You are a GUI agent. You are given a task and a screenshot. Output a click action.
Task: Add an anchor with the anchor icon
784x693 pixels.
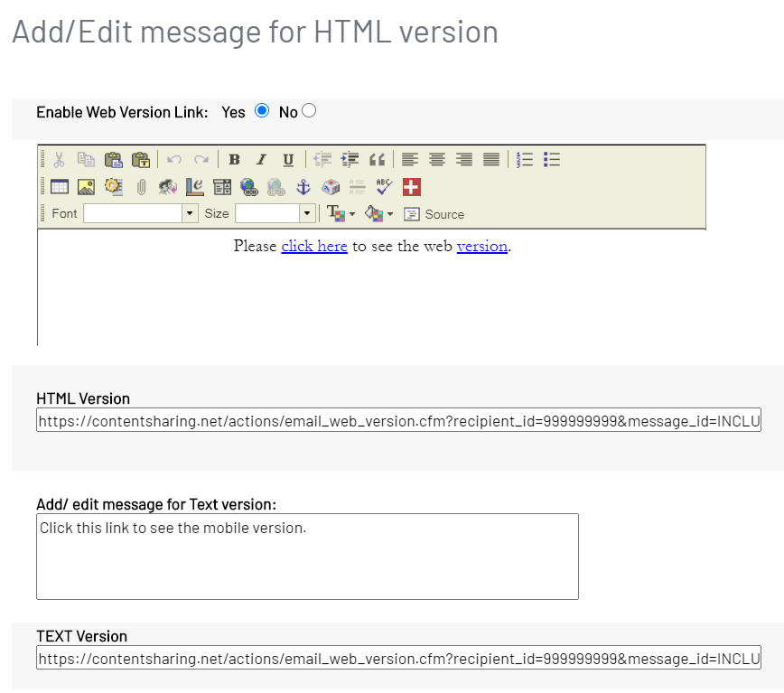[303, 187]
